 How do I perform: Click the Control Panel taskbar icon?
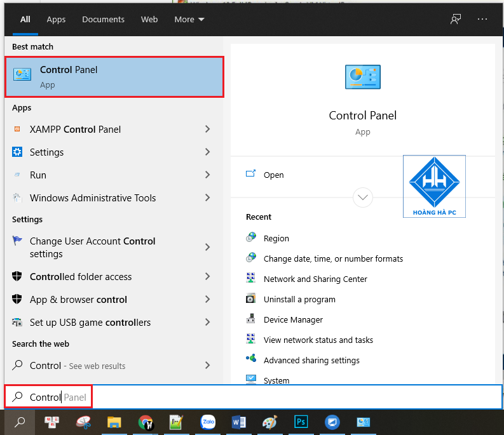(363, 422)
